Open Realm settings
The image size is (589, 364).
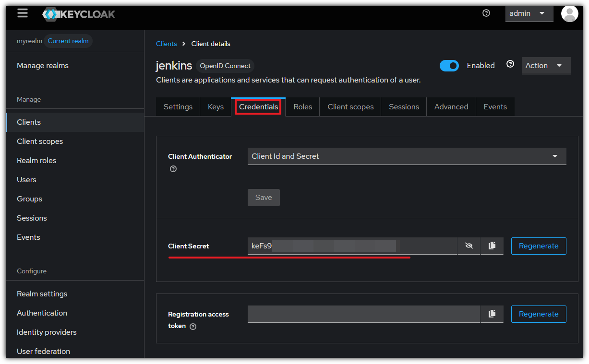coord(75,294)
